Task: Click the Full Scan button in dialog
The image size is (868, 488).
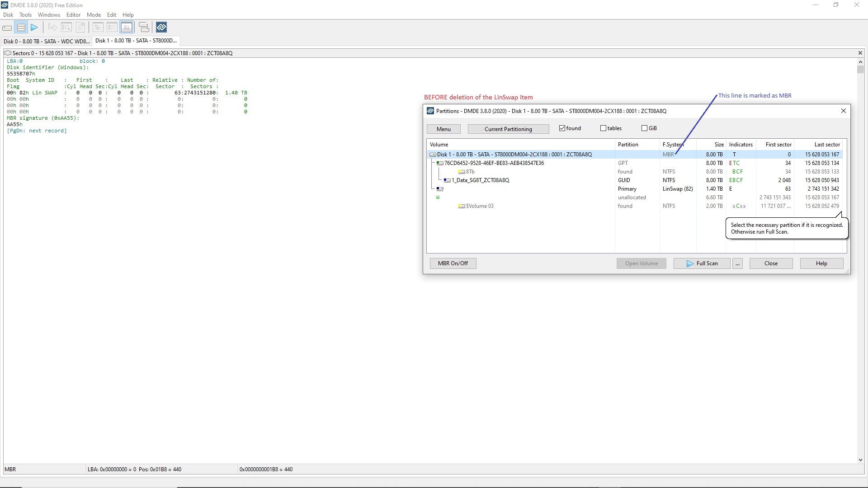Action: coord(702,263)
